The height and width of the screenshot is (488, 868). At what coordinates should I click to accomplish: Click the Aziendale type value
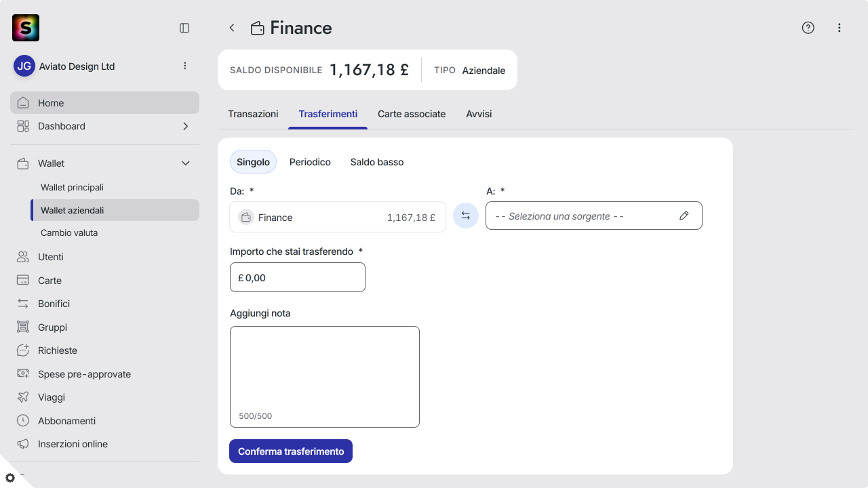tap(484, 70)
